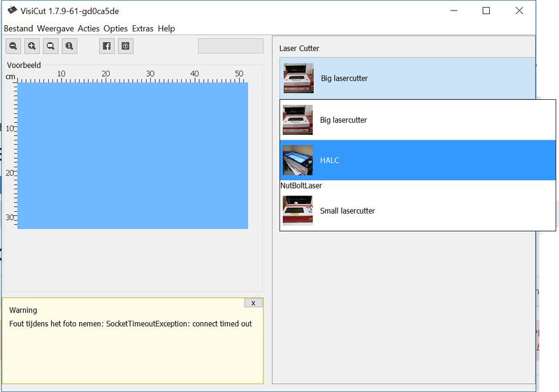Open the Weergave menu
This screenshot has width=559, height=392.
pos(55,29)
